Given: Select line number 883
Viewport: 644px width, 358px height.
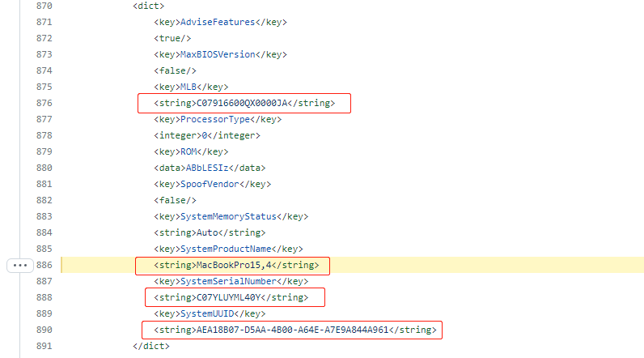Looking at the screenshot, I should click(44, 216).
